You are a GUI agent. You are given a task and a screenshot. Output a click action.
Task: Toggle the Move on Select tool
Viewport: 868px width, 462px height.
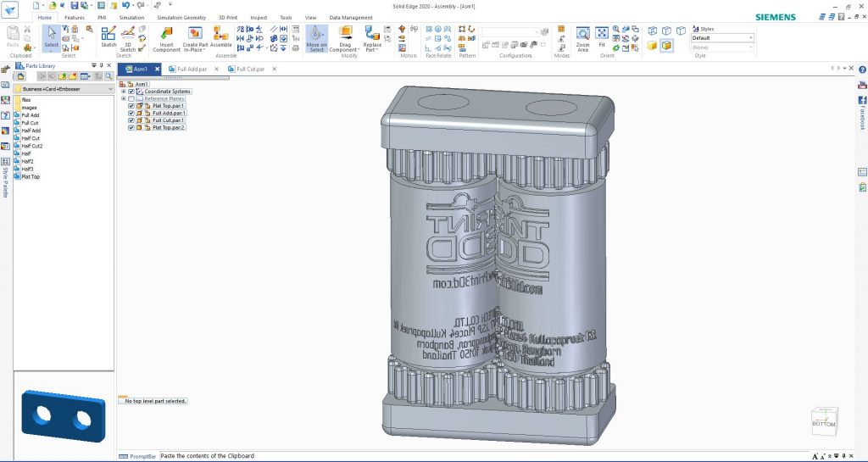click(316, 39)
